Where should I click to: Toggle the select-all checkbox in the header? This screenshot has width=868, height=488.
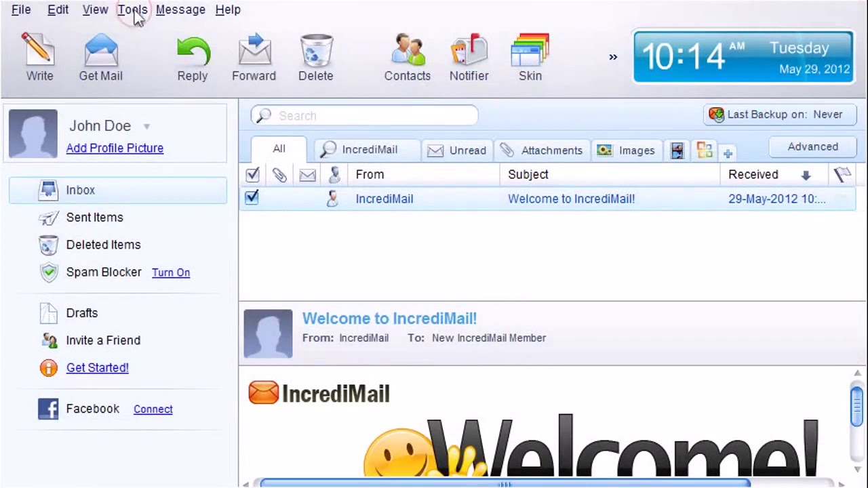(252, 175)
